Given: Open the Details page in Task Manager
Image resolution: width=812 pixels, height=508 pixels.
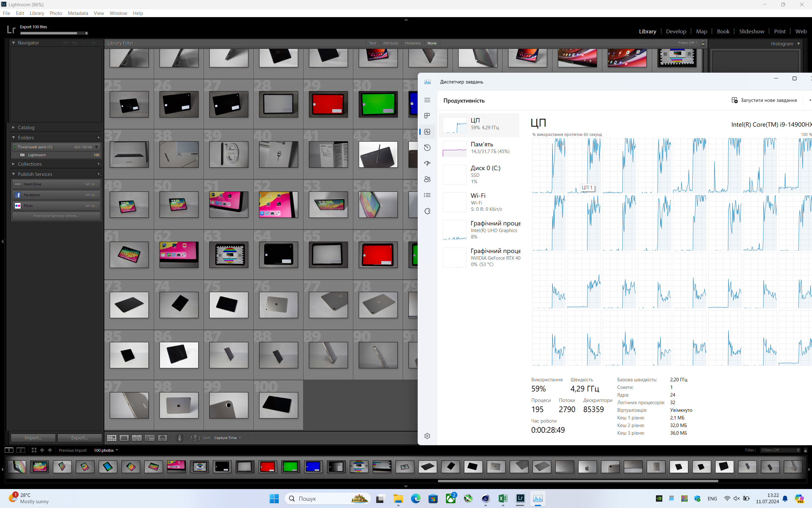Looking at the screenshot, I should [427, 195].
